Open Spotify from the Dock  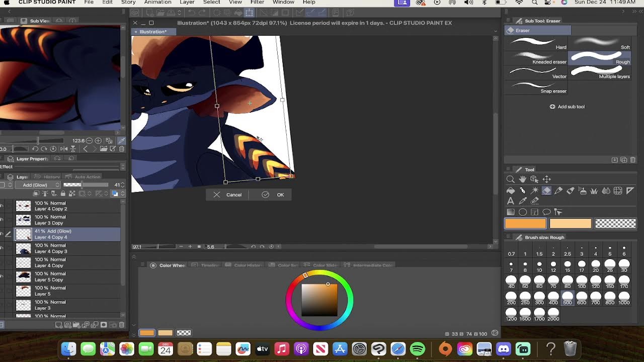418,348
